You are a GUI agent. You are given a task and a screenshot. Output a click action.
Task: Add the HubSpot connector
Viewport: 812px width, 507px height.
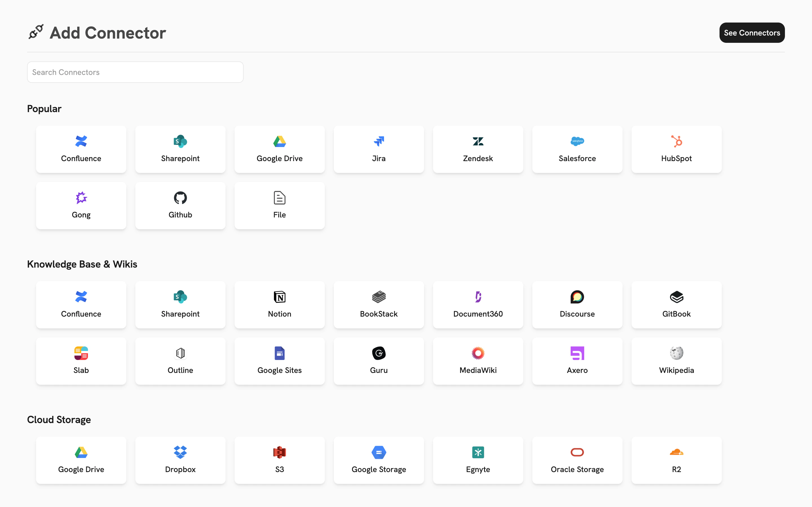point(676,149)
